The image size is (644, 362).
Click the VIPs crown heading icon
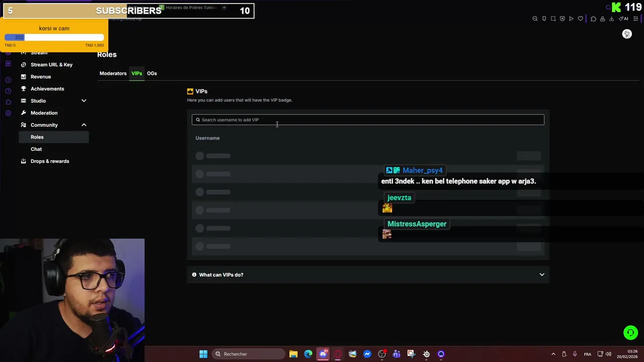pyautogui.click(x=190, y=92)
